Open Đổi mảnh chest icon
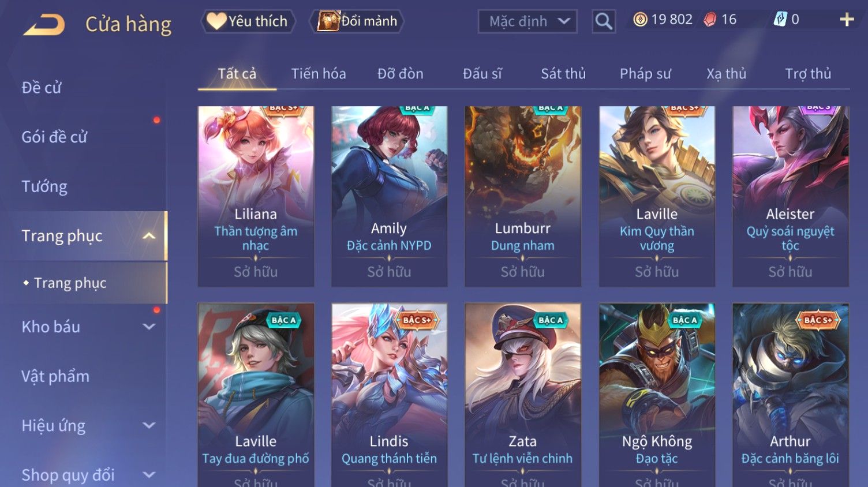The image size is (868, 487). [x=328, y=21]
